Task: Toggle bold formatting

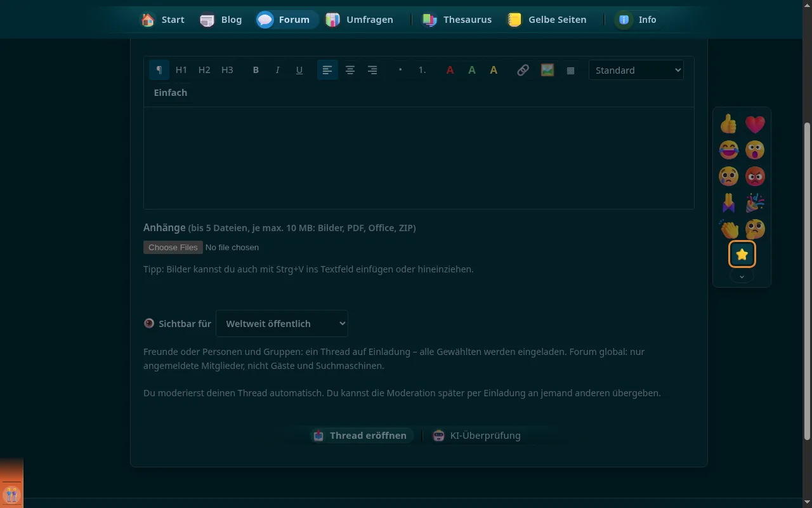Action: click(256, 70)
